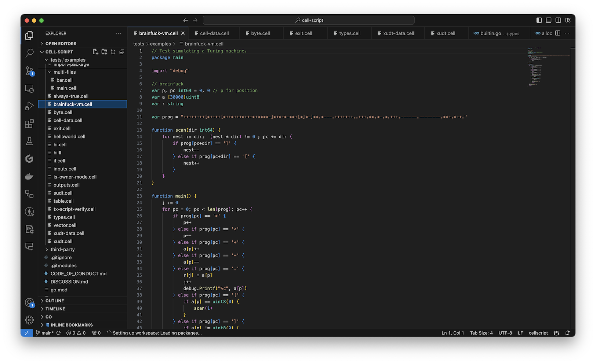The height and width of the screenshot is (364, 596).
Task: Change the LF end-of-line sequence
Action: [520, 333]
